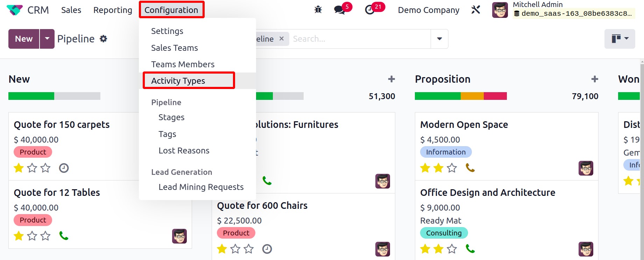Set third star priority on Modern Open Space

click(x=452, y=168)
